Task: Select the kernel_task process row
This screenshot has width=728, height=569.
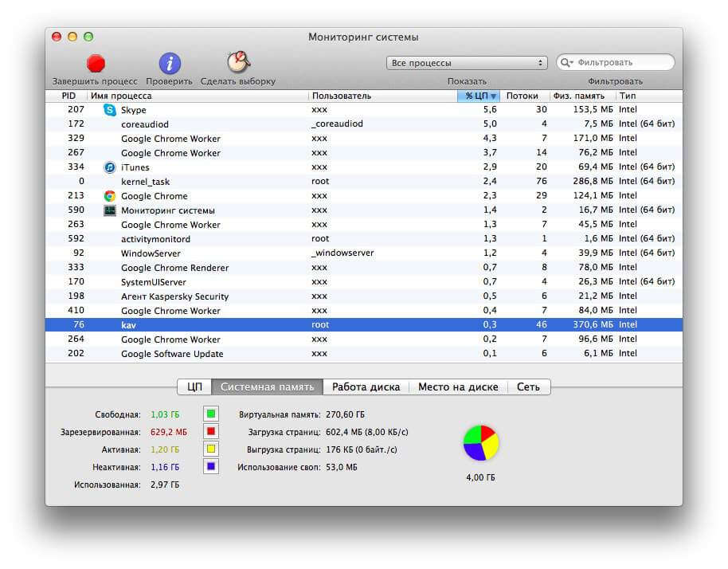Action: click(x=364, y=182)
